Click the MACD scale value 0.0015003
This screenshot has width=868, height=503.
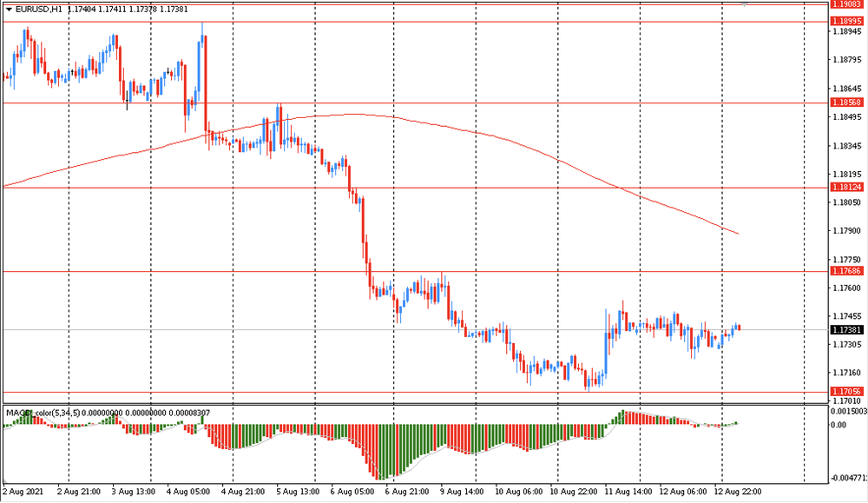pyautogui.click(x=849, y=411)
